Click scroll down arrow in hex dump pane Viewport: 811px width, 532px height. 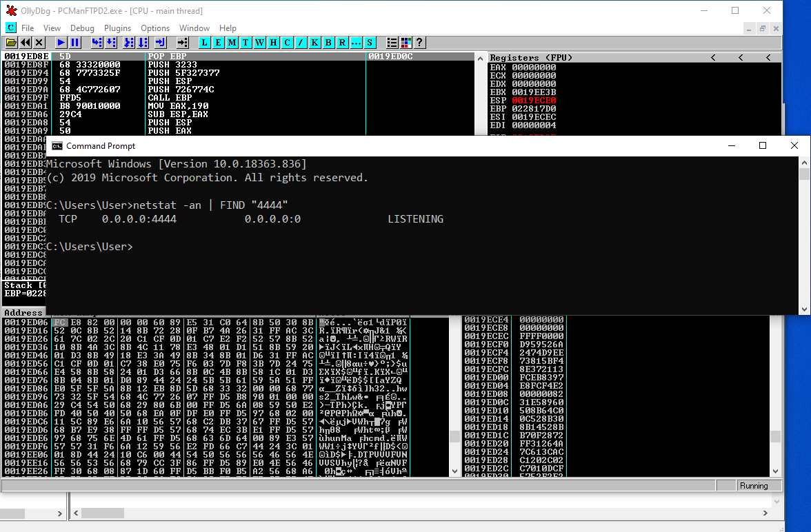[x=454, y=471]
